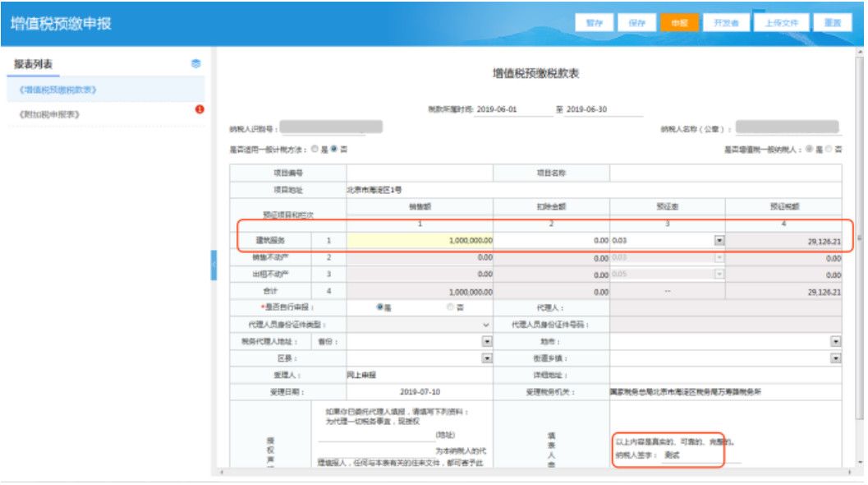Select 增值税预缴税款表 in the report list
The height and width of the screenshot is (485, 868).
tap(106, 90)
